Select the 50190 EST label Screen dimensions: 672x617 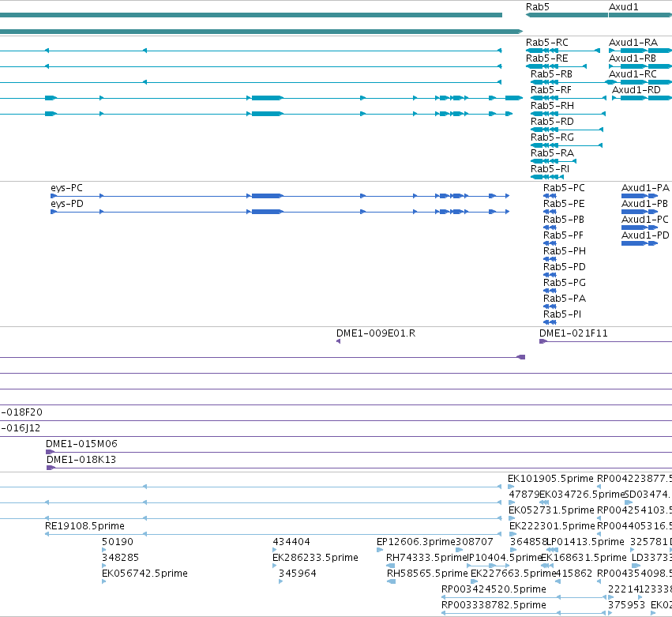(x=118, y=543)
